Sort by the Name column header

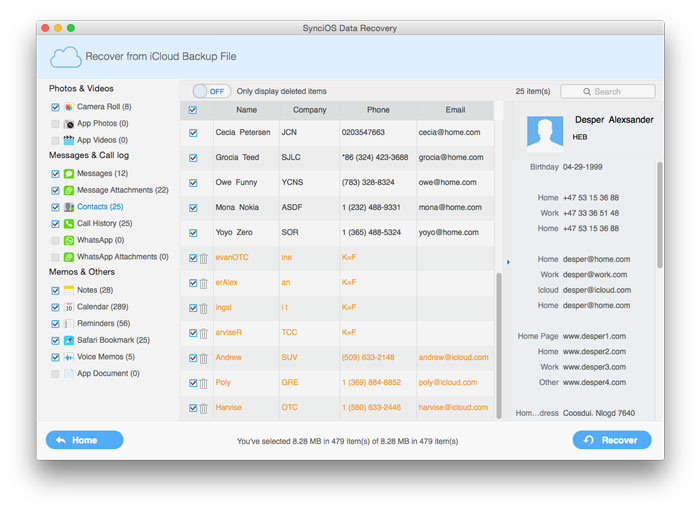pyautogui.click(x=246, y=110)
